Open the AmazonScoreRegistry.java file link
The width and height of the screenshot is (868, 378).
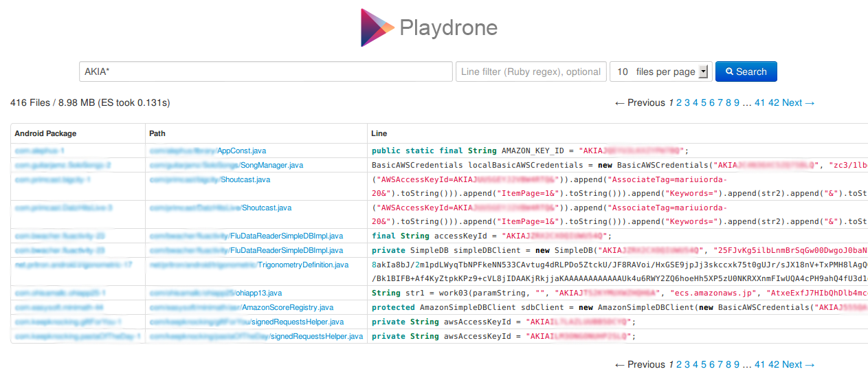287,307
